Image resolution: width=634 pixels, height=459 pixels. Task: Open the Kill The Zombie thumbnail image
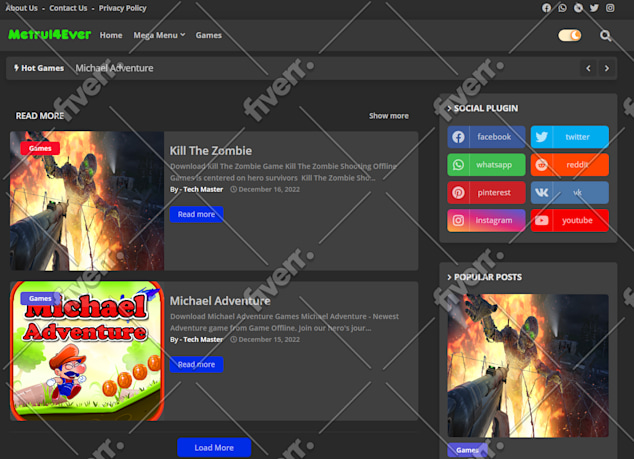coord(87,201)
